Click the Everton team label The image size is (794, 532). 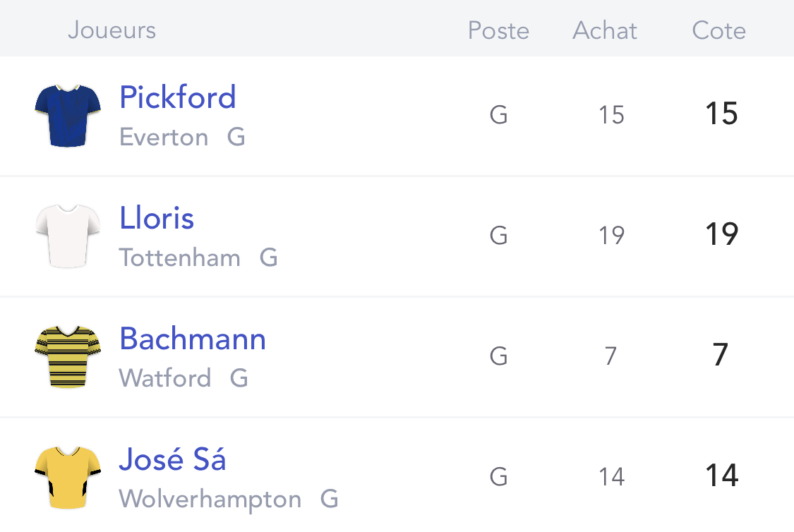164,137
